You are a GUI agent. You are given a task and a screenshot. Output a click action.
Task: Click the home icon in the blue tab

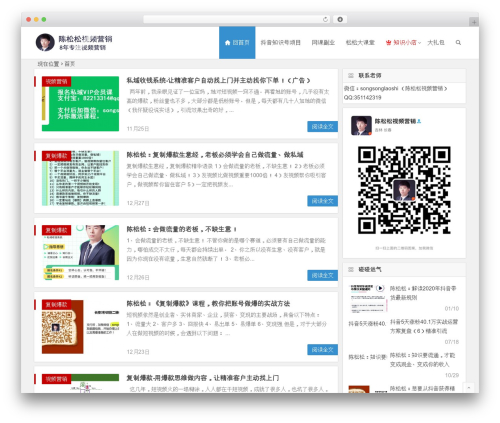point(228,43)
